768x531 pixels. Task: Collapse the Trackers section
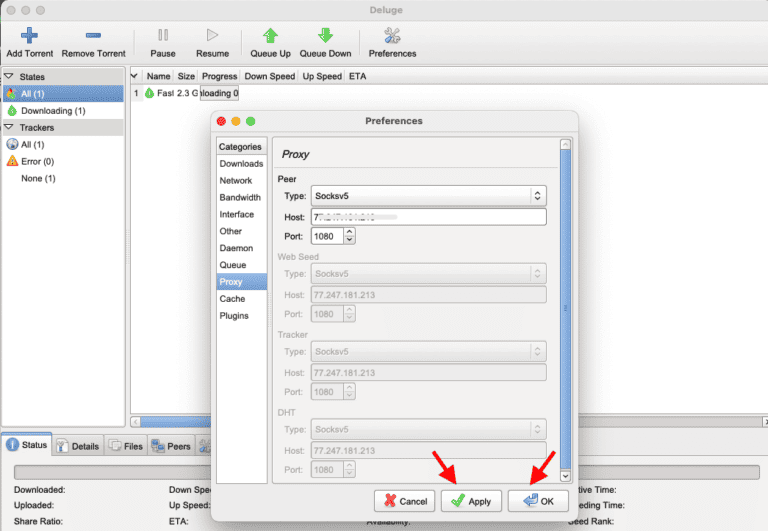(8, 128)
